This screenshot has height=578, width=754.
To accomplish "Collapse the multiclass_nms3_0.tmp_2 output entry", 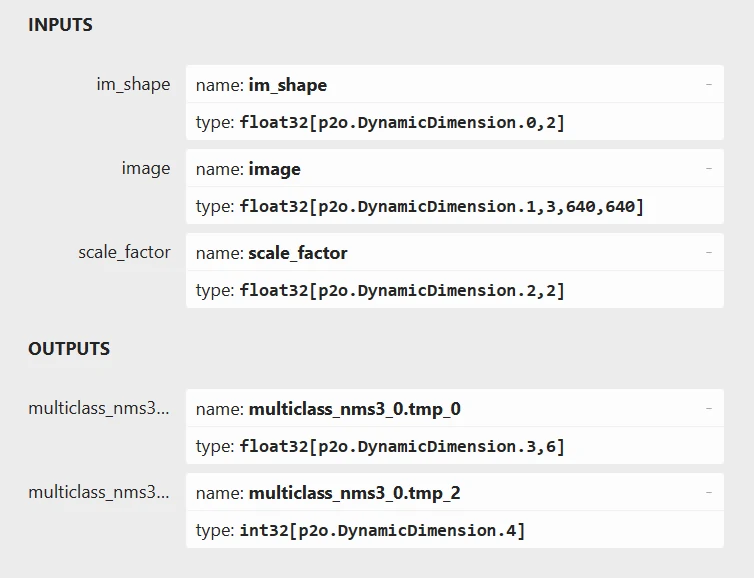I will tap(709, 493).
